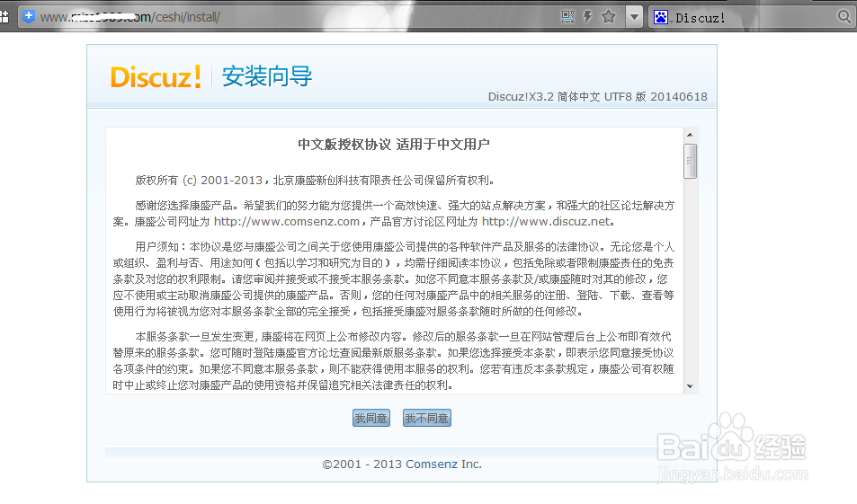Screen dimensions: 857x504
Task: Click the 我不同意 disagree button
Action: pos(427,419)
